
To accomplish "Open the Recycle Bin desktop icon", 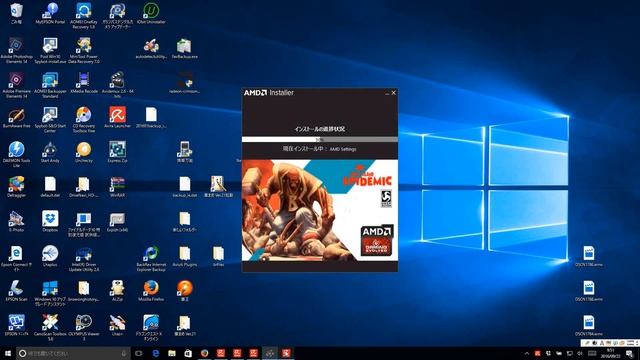I will click(16, 13).
